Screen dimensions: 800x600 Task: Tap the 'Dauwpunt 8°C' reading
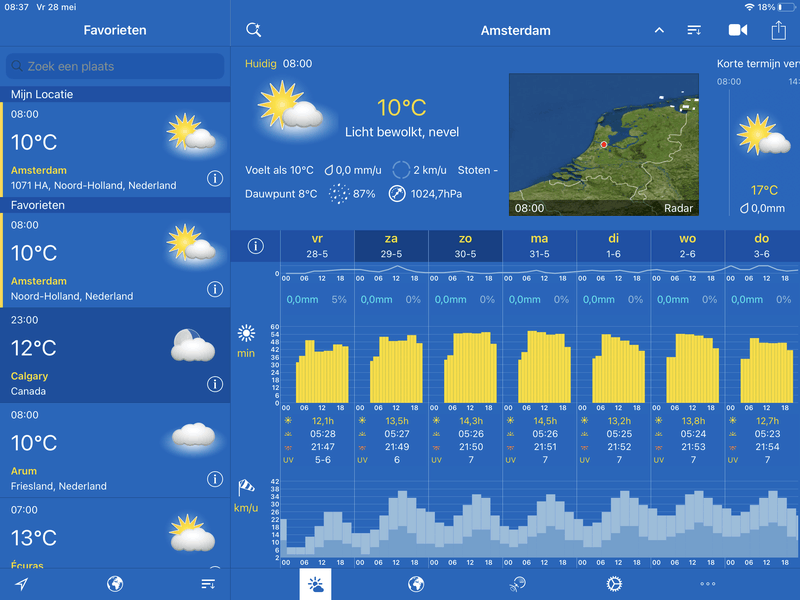click(x=281, y=194)
